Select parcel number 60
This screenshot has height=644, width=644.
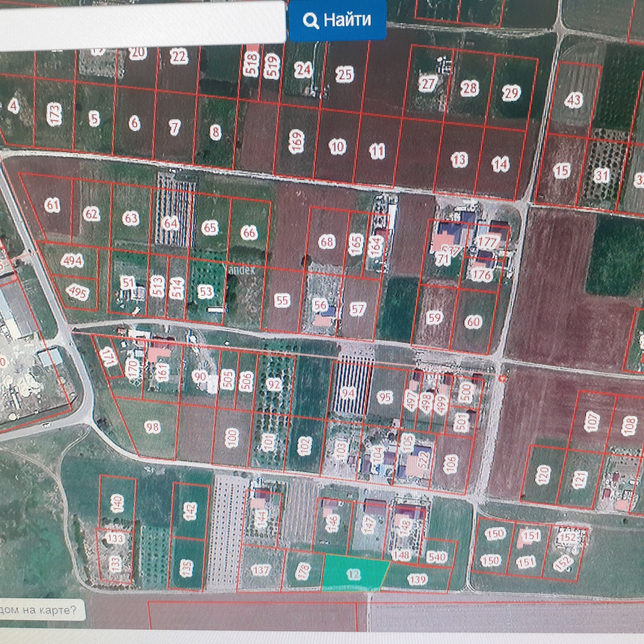tap(473, 322)
